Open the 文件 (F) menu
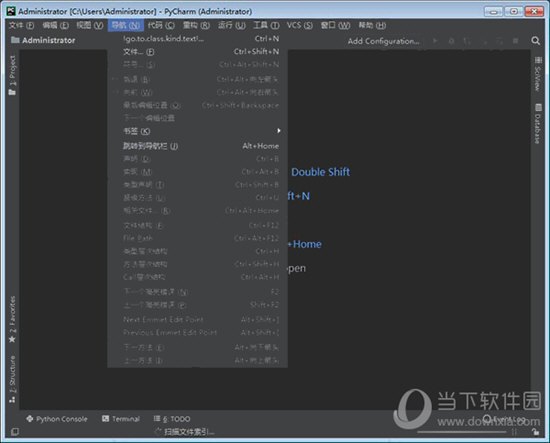The width and height of the screenshot is (550, 443). pyautogui.click(x=21, y=25)
